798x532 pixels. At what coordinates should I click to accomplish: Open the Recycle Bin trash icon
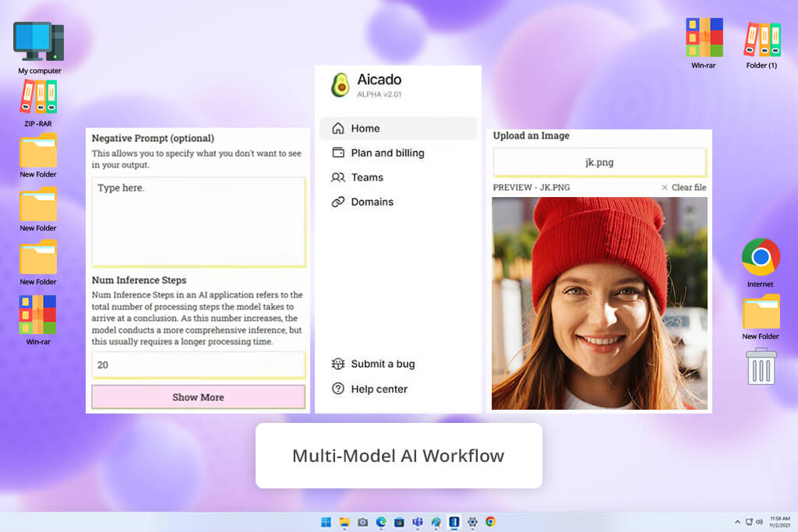pyautogui.click(x=761, y=366)
